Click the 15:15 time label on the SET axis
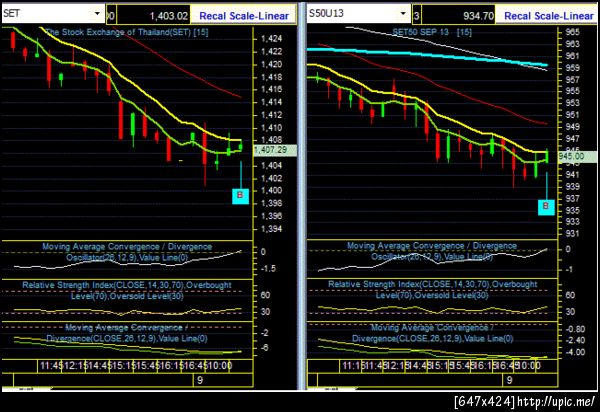The image size is (600, 412). point(122,366)
